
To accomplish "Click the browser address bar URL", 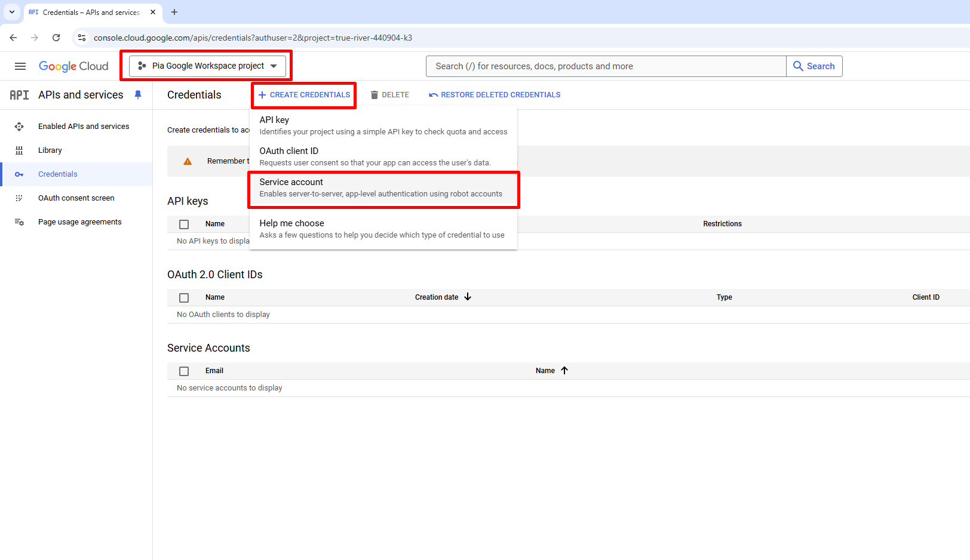I will pyautogui.click(x=253, y=38).
